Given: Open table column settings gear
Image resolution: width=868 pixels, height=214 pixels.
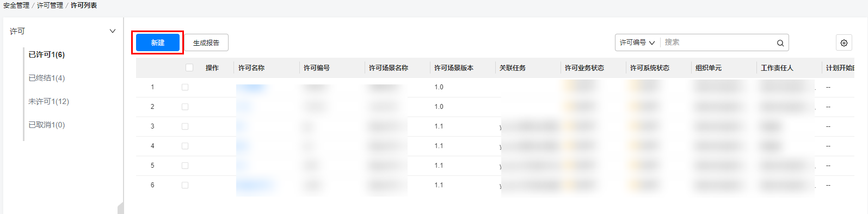Looking at the screenshot, I should 844,43.
